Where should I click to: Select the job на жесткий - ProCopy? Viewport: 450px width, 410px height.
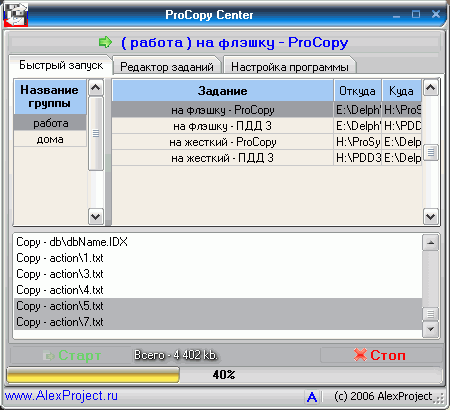click(x=223, y=142)
